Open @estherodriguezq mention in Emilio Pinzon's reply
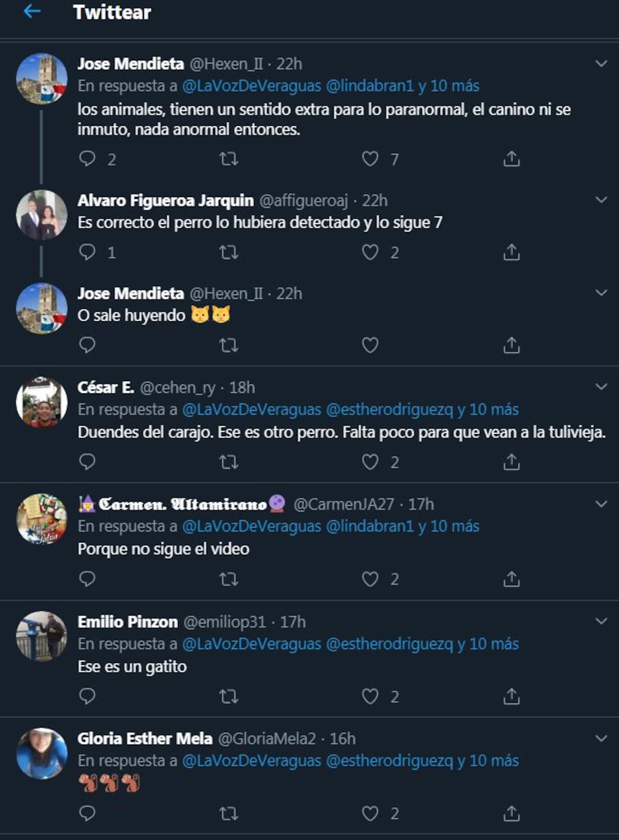This screenshot has width=619, height=840. coord(389,644)
